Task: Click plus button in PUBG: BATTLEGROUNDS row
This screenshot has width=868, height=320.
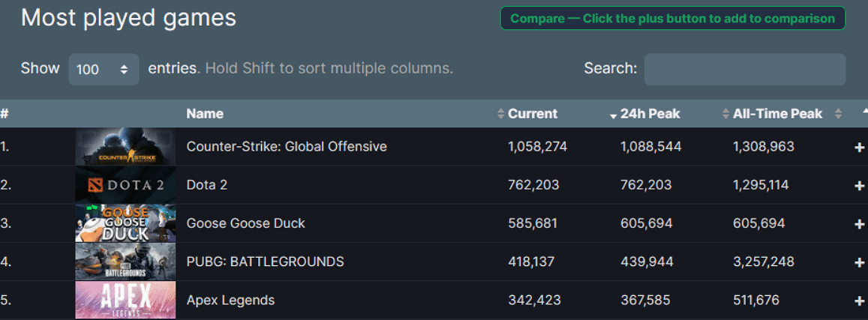Action: (x=859, y=262)
